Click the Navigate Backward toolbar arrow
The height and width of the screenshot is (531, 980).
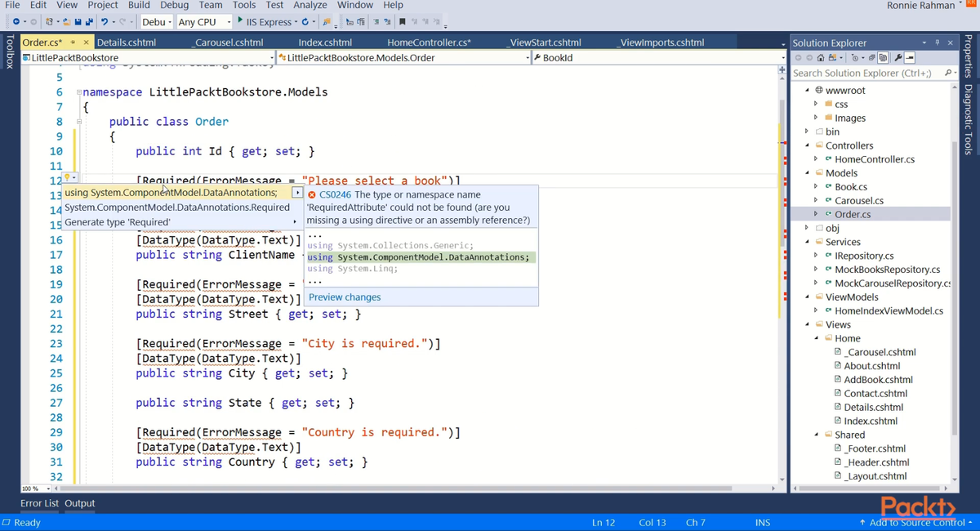(x=16, y=21)
